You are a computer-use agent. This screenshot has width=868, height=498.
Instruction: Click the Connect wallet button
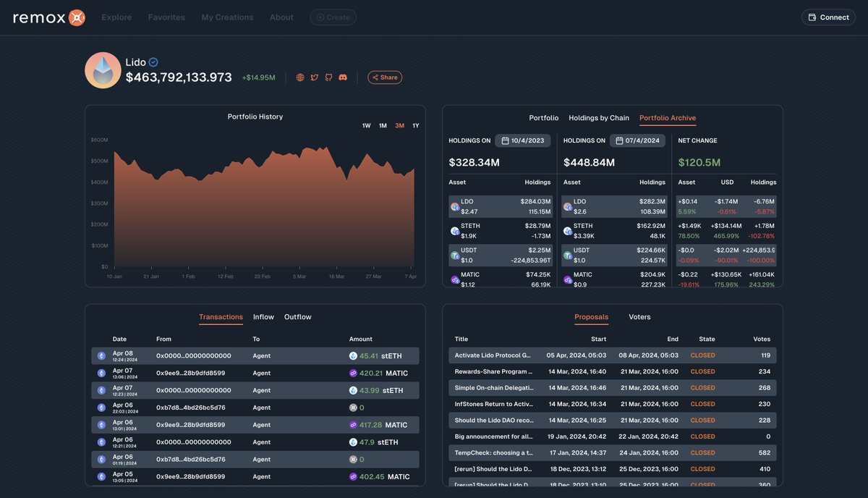tap(828, 17)
